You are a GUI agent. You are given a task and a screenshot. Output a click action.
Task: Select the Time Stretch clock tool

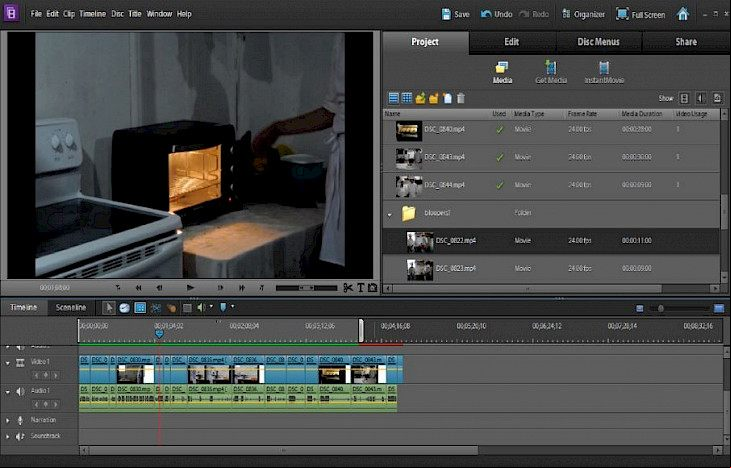[x=124, y=308]
